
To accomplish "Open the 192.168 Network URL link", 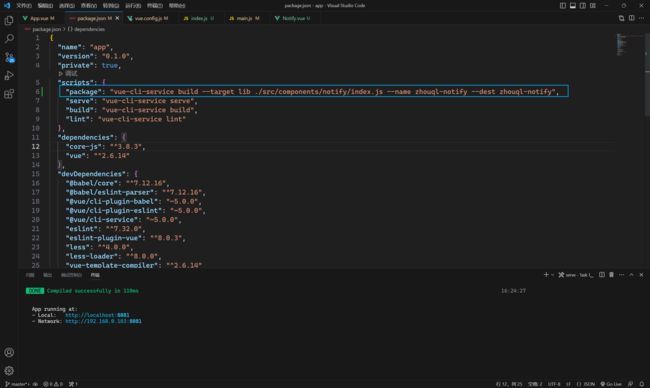I will (103, 321).
